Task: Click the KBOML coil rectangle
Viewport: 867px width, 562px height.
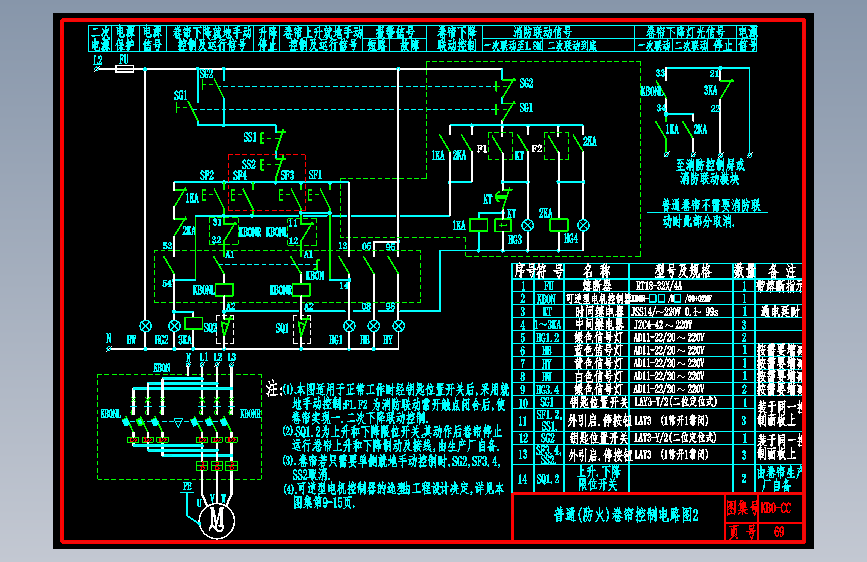Action: pyautogui.click(x=224, y=289)
